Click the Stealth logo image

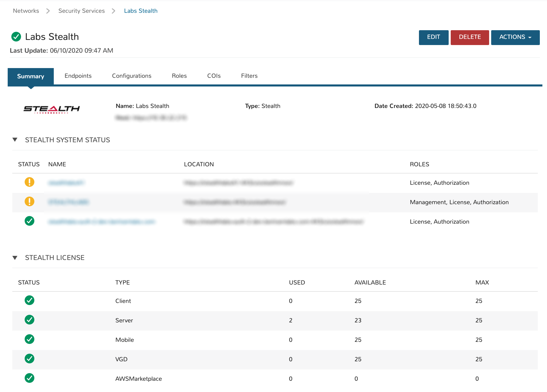click(x=51, y=109)
